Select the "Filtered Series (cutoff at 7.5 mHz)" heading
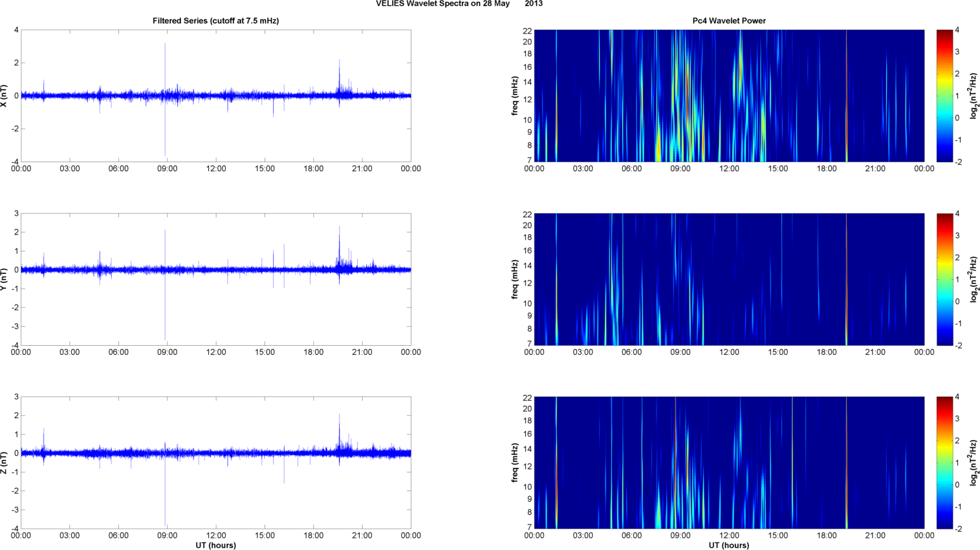The height and width of the screenshot is (550, 980). click(x=216, y=21)
